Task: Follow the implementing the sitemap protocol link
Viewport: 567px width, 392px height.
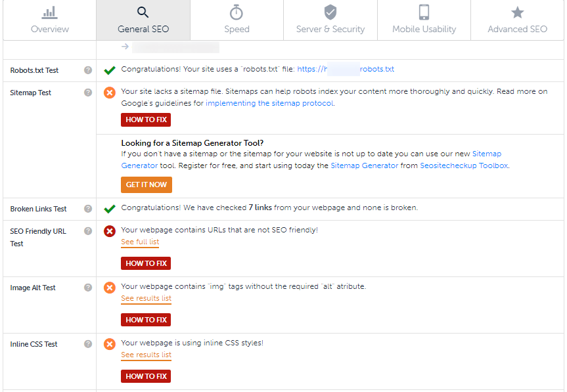Action: (269, 103)
